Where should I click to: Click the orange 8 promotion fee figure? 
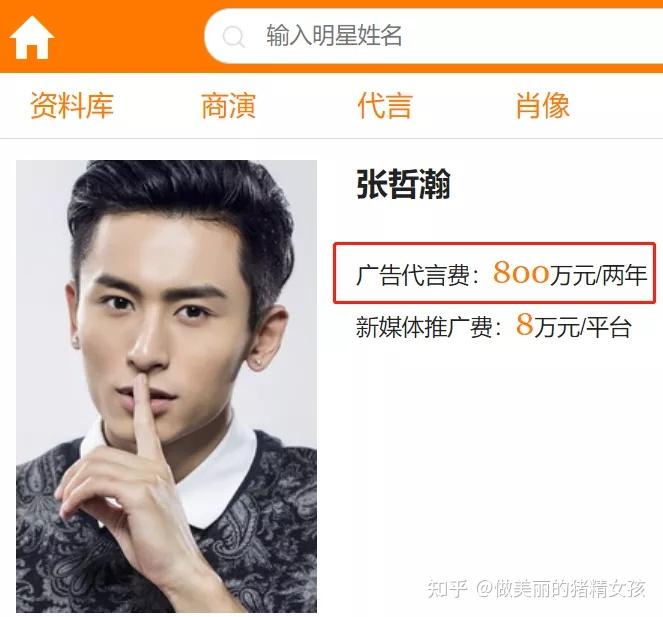tap(524, 325)
